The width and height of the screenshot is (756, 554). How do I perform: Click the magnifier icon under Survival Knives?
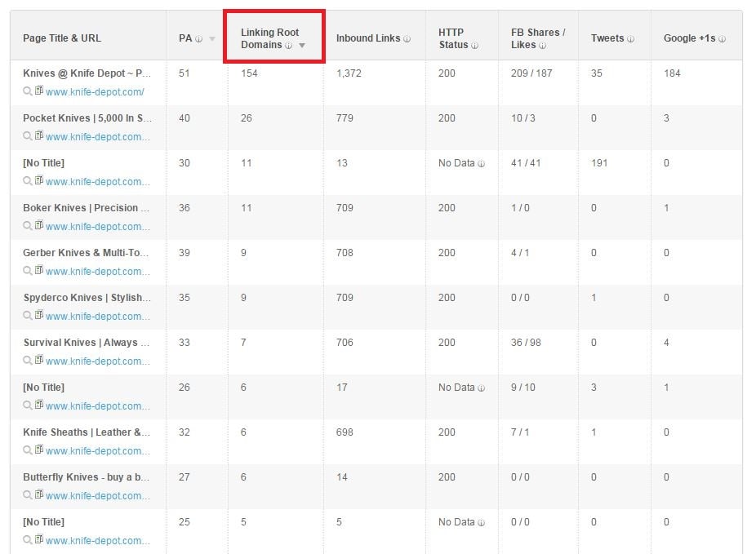coord(28,360)
